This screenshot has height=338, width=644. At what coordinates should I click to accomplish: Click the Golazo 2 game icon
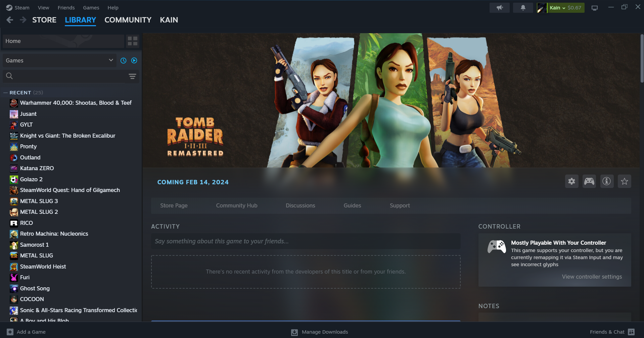14,180
